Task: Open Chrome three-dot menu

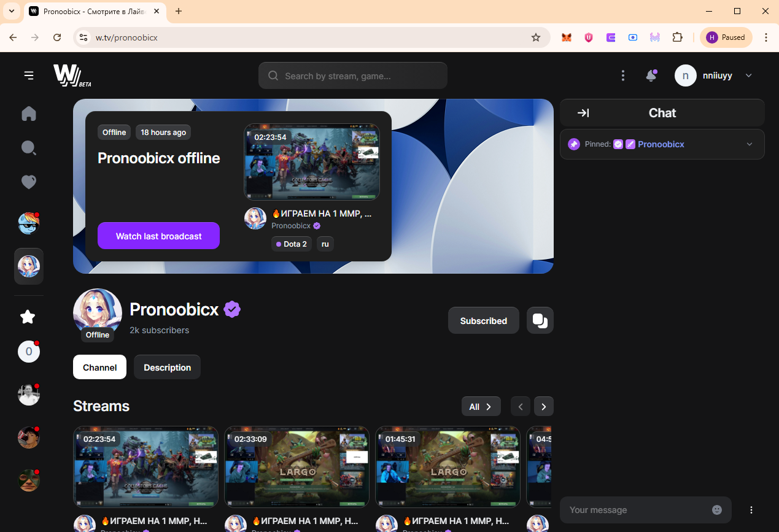Action: tap(766, 37)
